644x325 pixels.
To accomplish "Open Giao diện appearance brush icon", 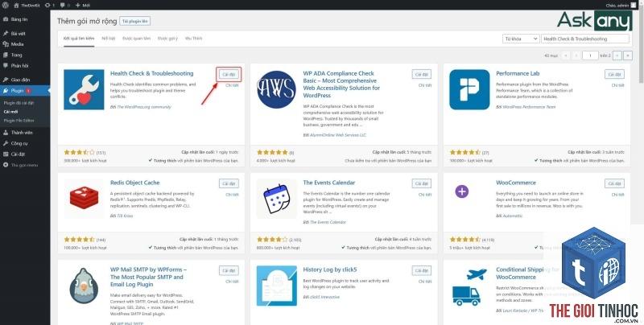I will tap(6, 80).
